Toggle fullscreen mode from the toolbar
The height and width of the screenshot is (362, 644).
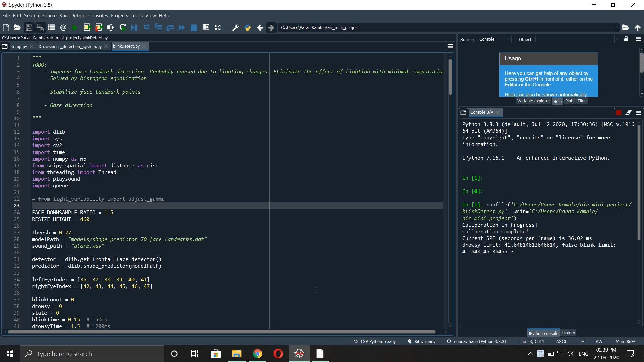click(218, 27)
